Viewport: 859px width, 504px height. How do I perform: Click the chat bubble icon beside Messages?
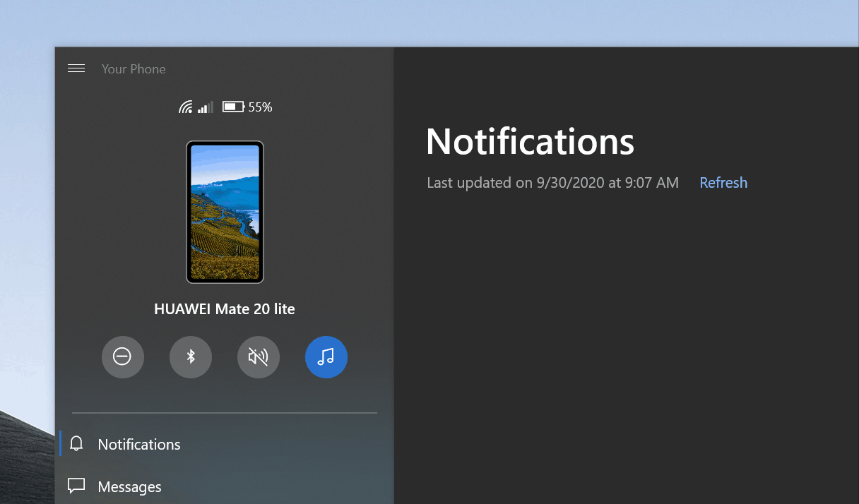(x=76, y=486)
